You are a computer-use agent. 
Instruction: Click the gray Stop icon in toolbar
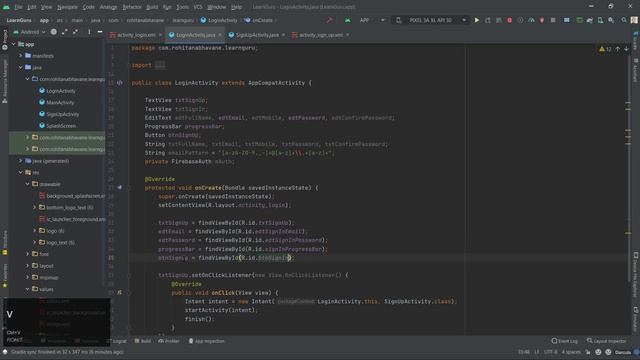tap(553, 20)
